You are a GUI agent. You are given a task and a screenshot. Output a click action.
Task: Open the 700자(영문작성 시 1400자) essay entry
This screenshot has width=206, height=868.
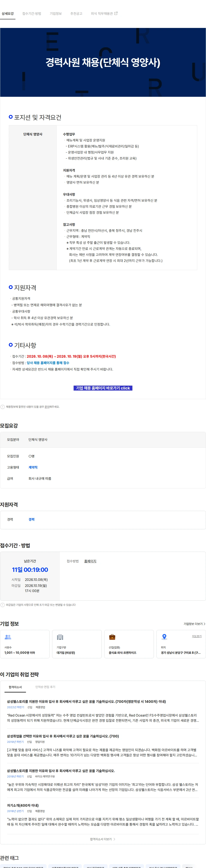coord(103,711)
